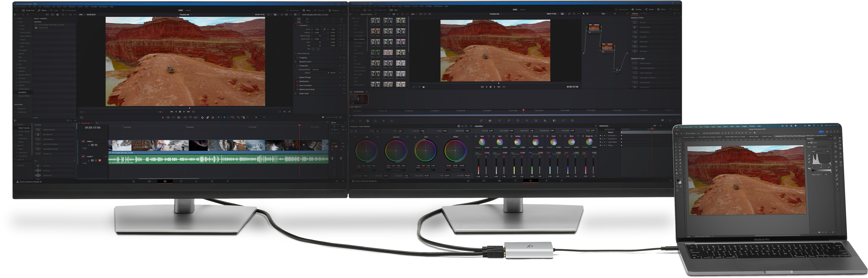Click the Quick Export button
The height and width of the screenshot is (278, 868).
(x=293, y=11)
